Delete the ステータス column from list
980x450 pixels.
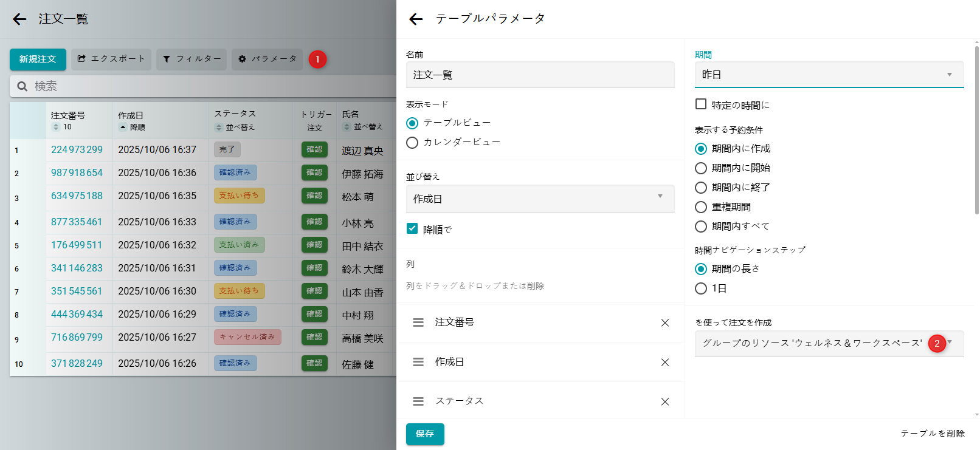(664, 402)
